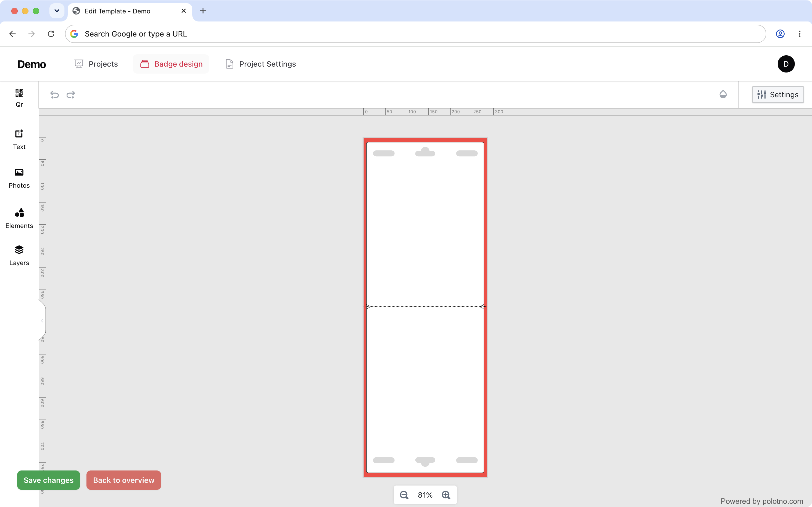
Task: Expand the browser tab search dropdown
Action: pos(57,11)
